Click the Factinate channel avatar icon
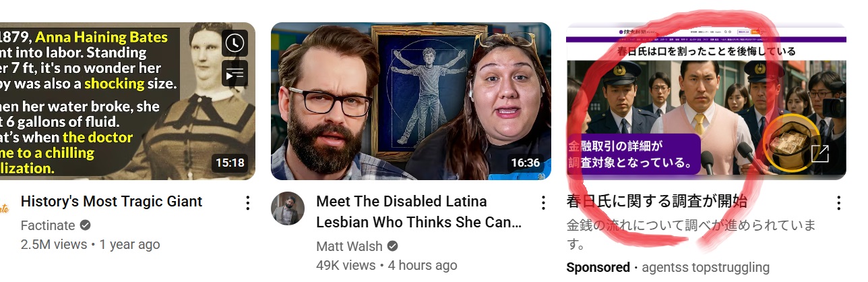 (4, 208)
